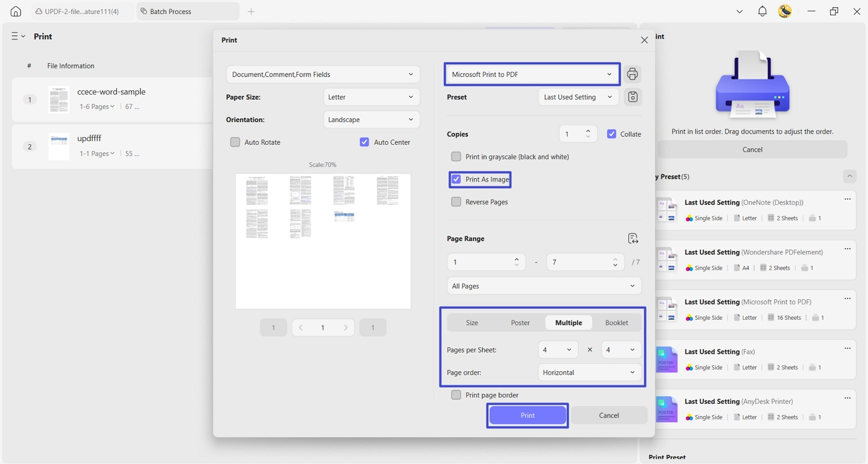Open the user avatar profile
This screenshot has height=464, width=868.
point(785,11)
